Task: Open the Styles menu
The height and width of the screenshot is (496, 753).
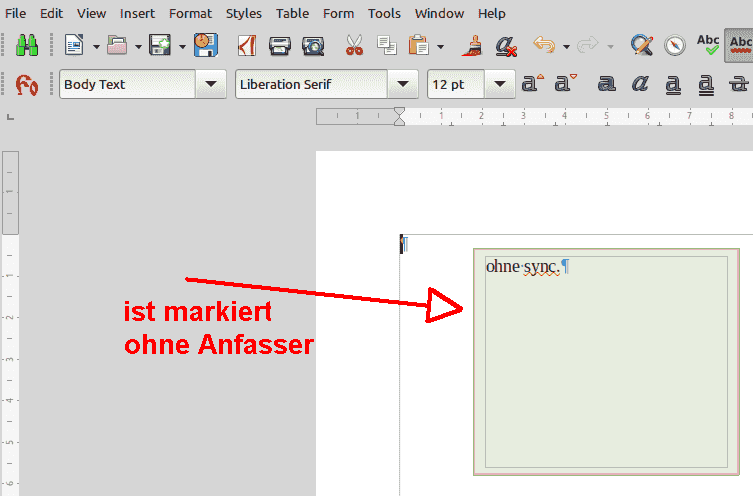Action: pyautogui.click(x=243, y=13)
